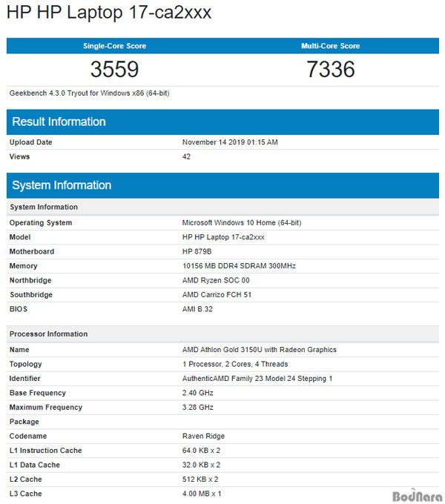Click the Model label
The image size is (445, 504).
pos(20,237)
